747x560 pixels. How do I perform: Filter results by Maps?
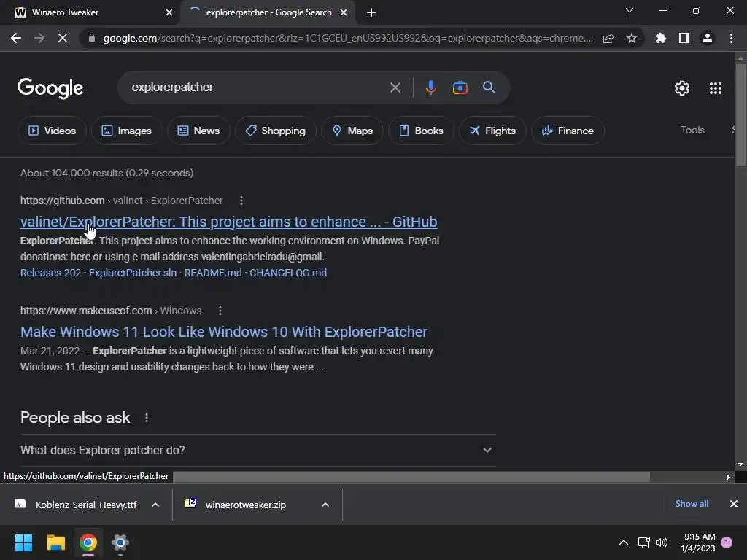352,131
